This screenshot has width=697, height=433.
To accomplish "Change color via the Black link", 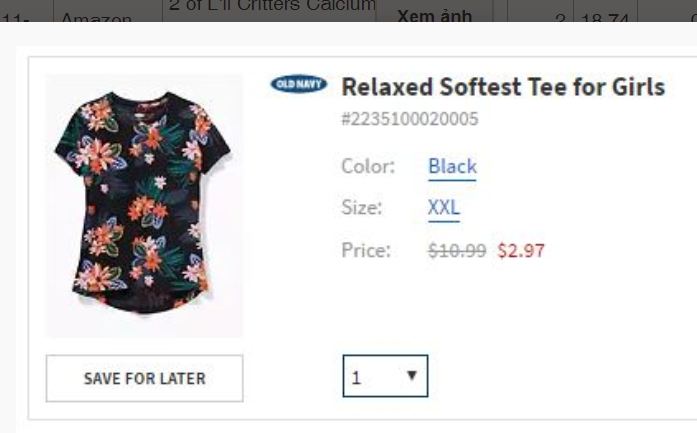I will coord(452,167).
